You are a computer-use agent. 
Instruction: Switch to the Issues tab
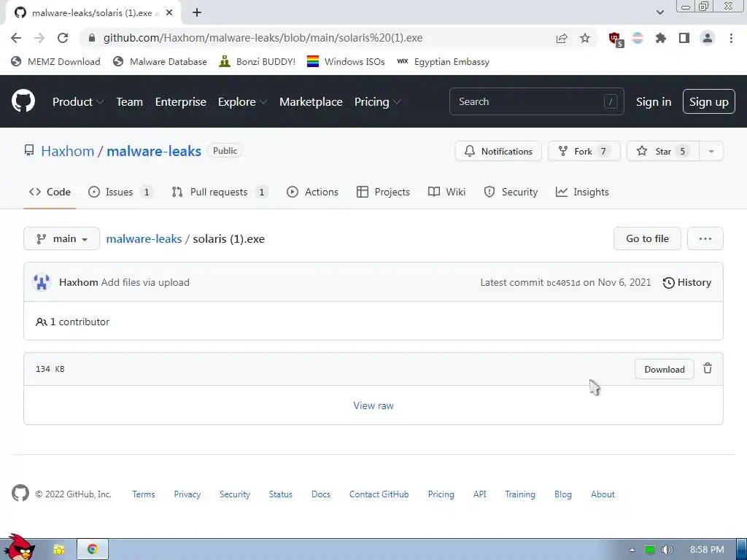pos(120,192)
